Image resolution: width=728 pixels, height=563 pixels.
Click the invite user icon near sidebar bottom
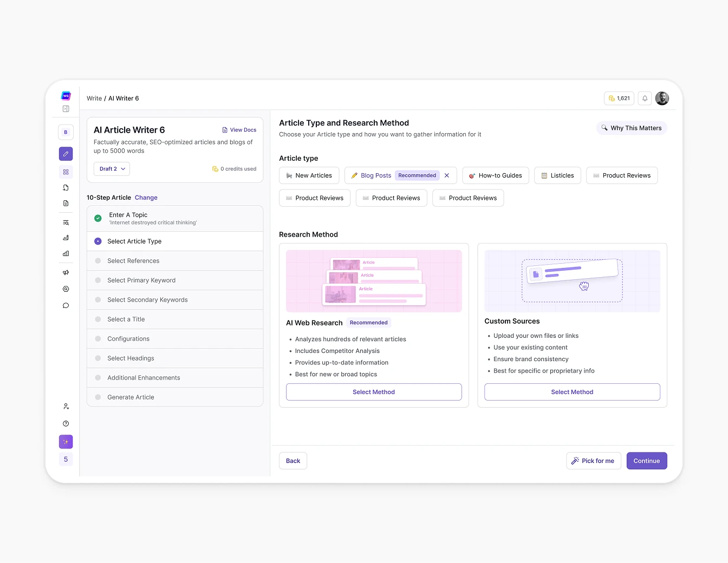(66, 406)
